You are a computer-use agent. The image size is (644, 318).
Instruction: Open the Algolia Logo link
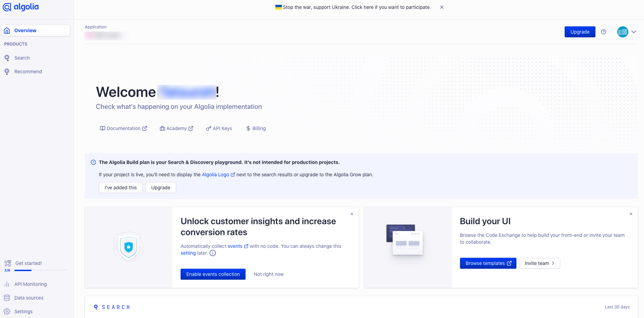(x=218, y=175)
